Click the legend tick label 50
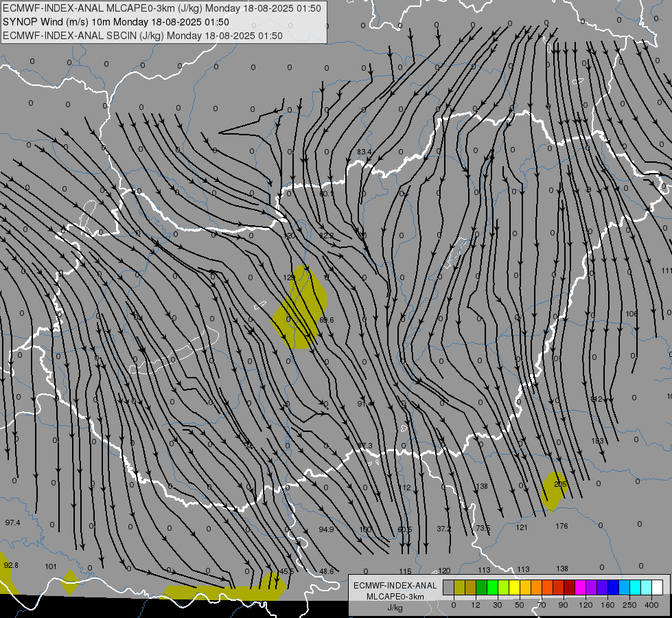This screenshot has width=672, height=618. tap(520, 605)
